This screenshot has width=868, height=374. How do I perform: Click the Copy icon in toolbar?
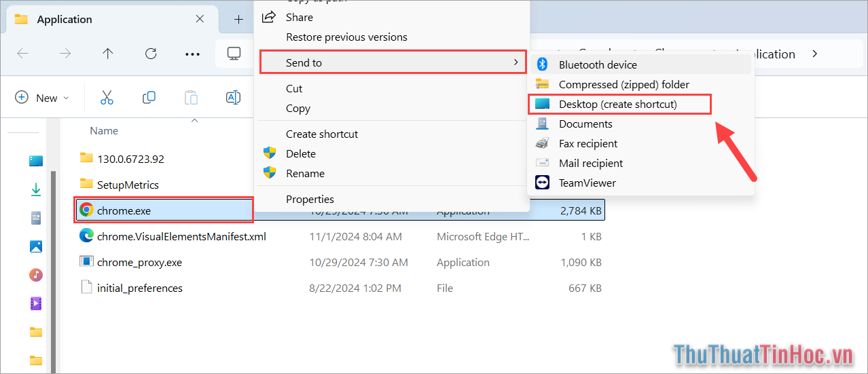pyautogui.click(x=149, y=98)
